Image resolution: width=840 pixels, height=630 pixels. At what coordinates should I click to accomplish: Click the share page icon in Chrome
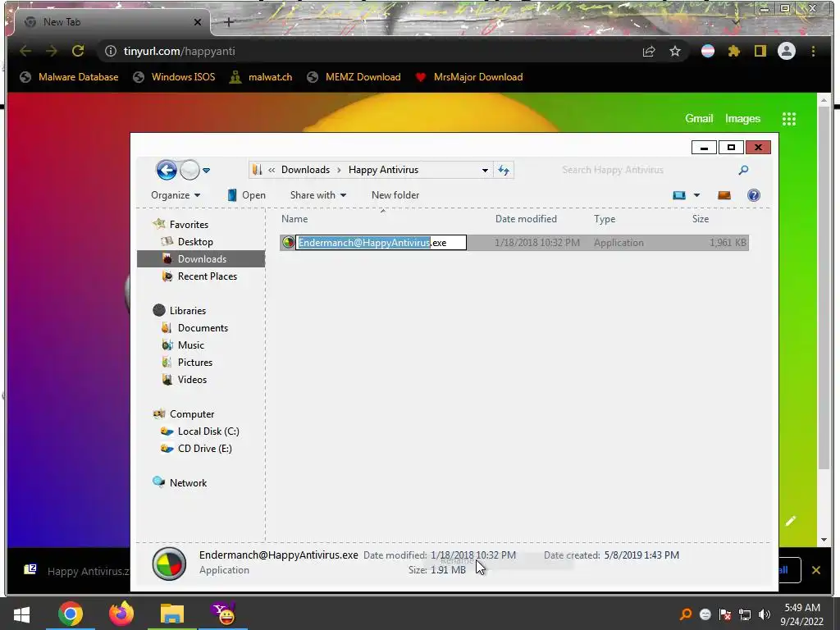coord(649,51)
